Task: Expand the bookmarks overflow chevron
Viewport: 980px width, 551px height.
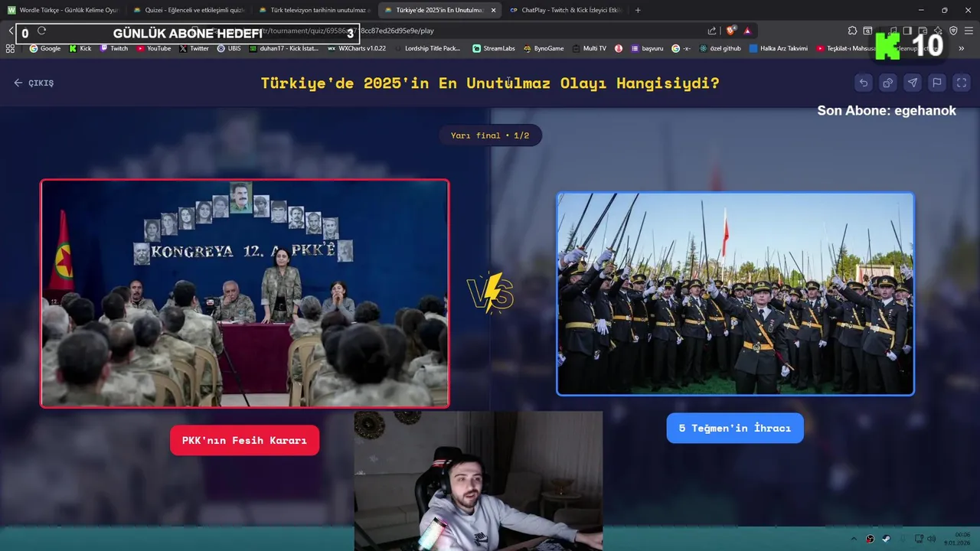Action: click(962, 48)
